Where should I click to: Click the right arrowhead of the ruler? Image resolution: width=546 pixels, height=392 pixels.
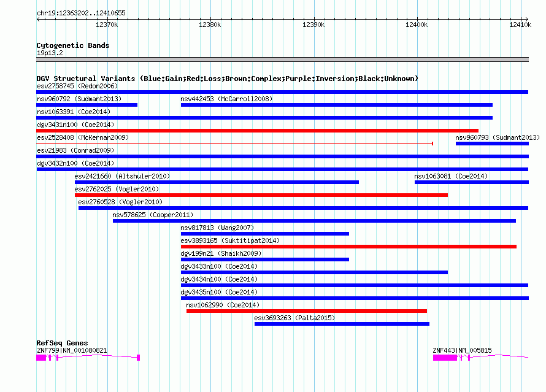click(x=527, y=20)
